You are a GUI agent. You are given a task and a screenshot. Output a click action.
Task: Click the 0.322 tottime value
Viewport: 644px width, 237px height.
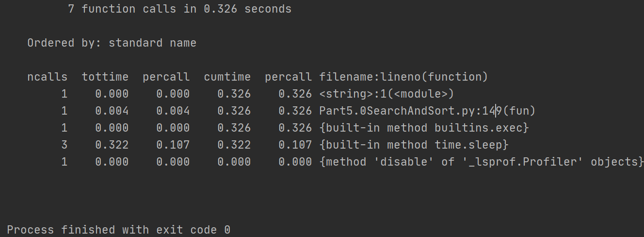click(112, 145)
